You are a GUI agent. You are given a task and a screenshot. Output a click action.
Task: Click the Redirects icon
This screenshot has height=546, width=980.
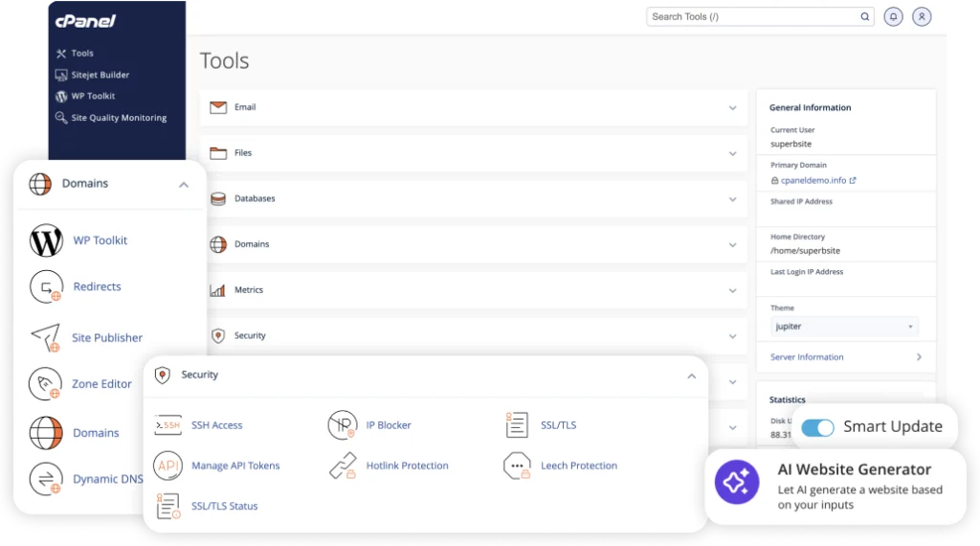[x=46, y=287]
